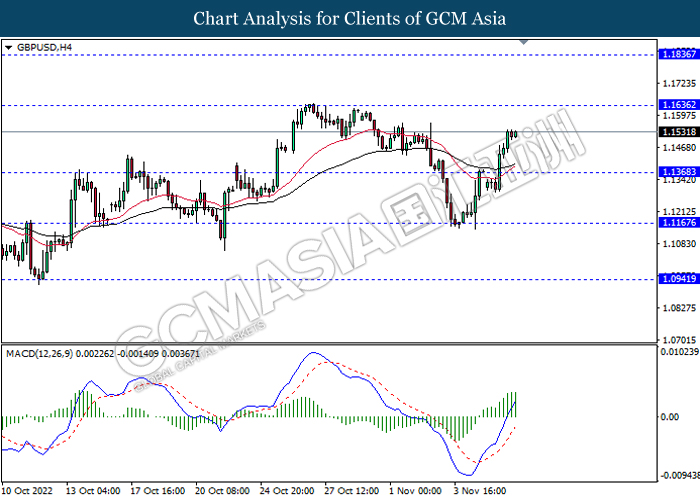The image size is (700, 500).
Task: Click the 3 Nov 16:00 time label
Action: coord(480,491)
